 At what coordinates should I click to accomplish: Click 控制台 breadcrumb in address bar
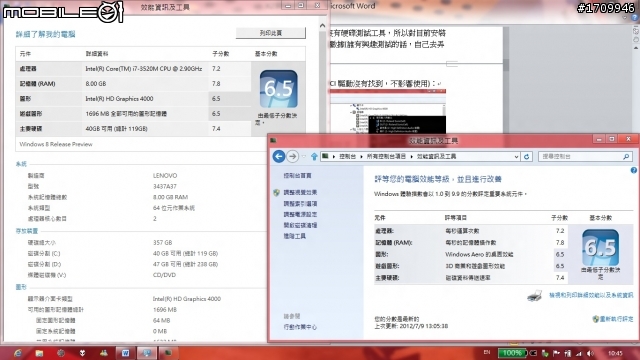coord(347,157)
